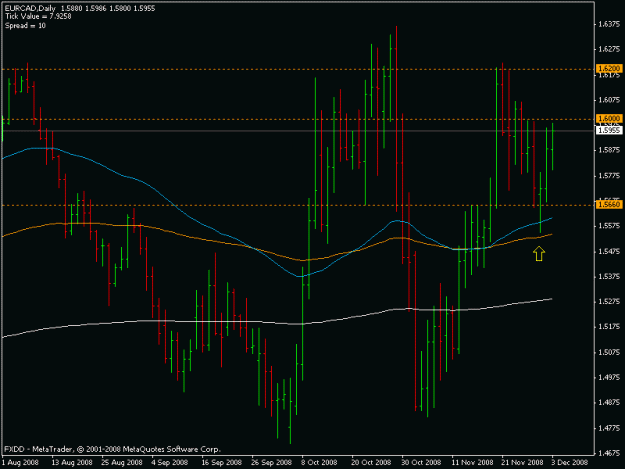Click the 1.5955 current price tag
The image size is (625, 469).
pos(609,130)
